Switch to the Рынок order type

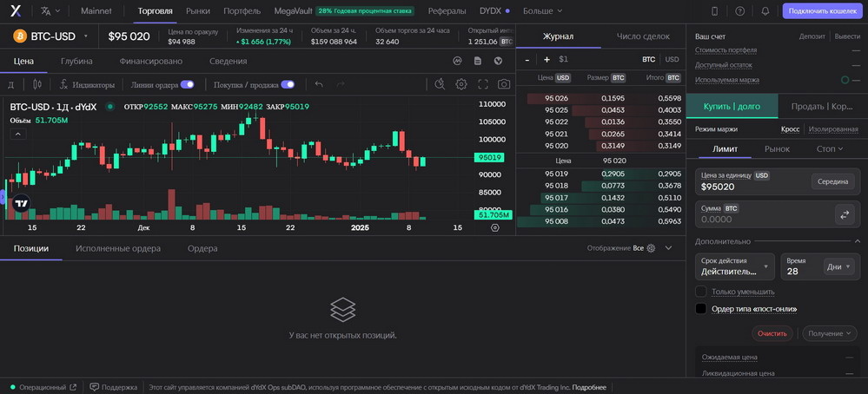click(777, 149)
